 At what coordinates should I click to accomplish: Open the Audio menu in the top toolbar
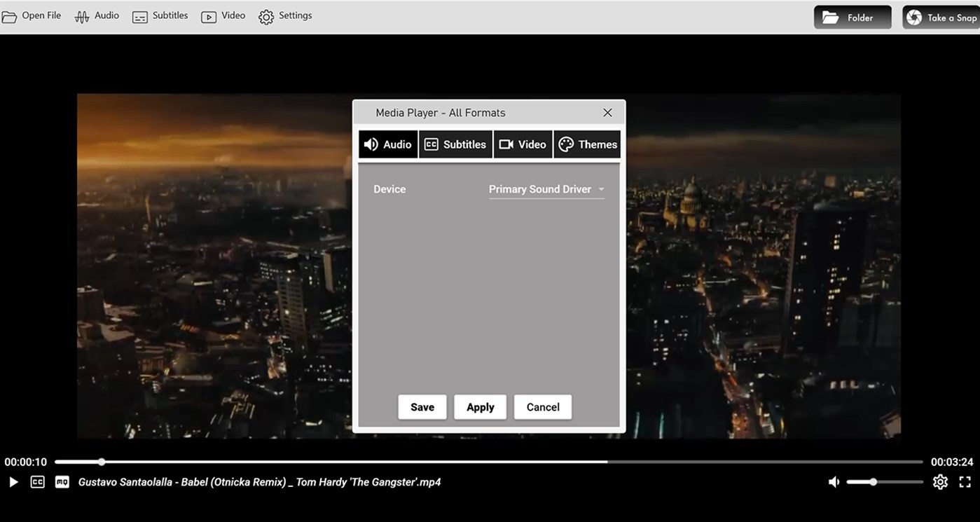97,15
